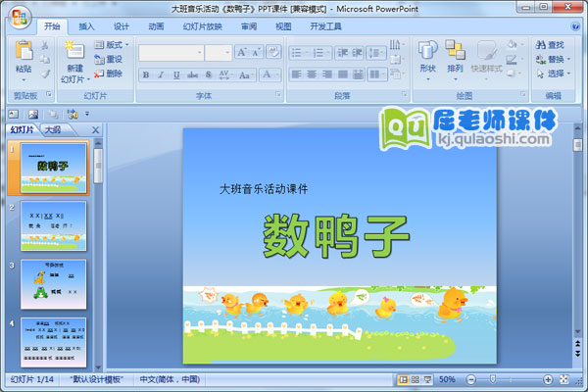588x392 pixels.
Task: Open the Animations (动画) ribbon tab
Action: point(156,26)
